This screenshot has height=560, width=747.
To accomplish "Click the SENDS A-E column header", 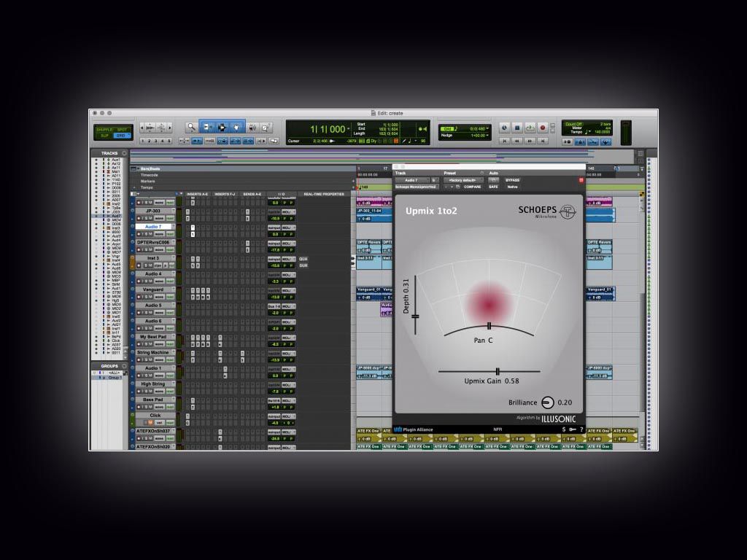I will point(253,194).
